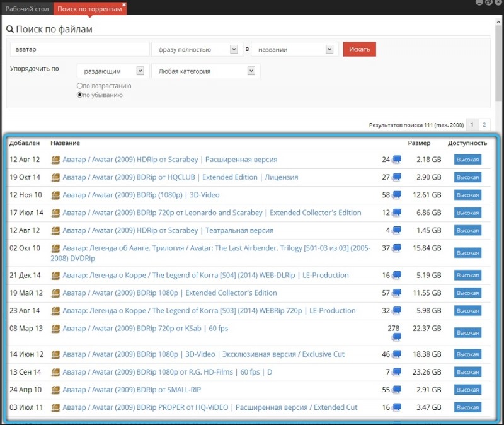Select Поиск по торрентам tab
This screenshot has width=504, height=425.
[89, 9]
